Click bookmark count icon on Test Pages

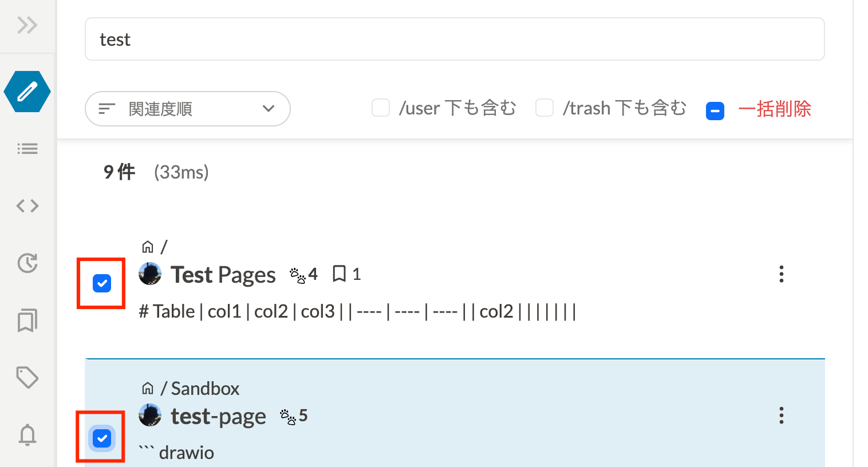coord(346,274)
